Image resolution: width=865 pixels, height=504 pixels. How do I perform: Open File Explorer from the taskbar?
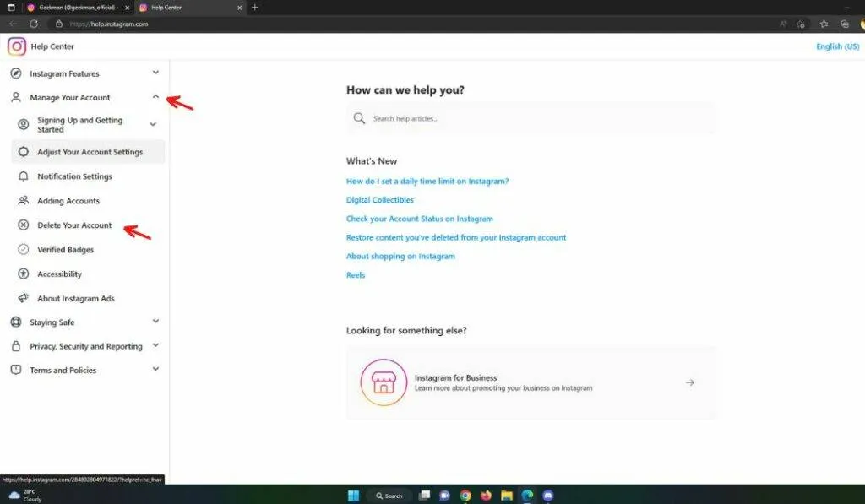click(x=507, y=496)
